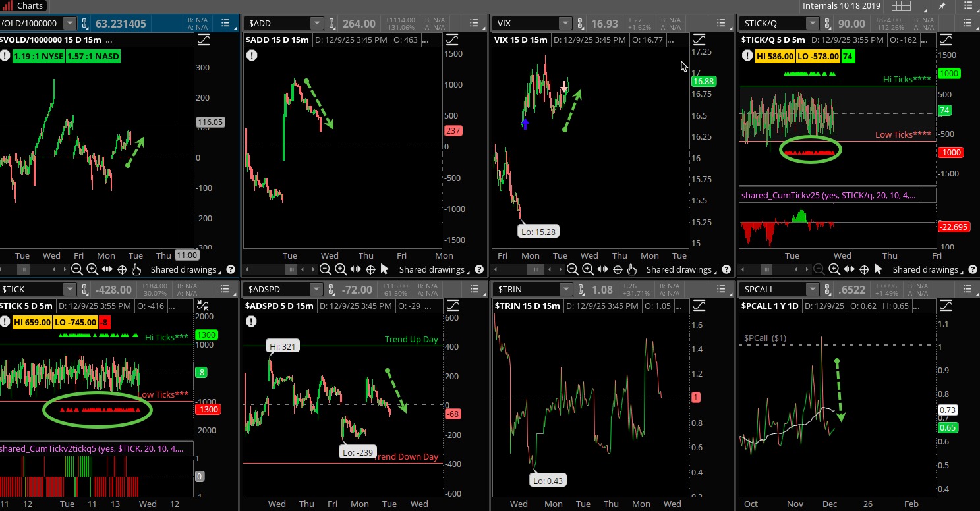Click the crosshair icon under $VOLD chart

point(123,269)
